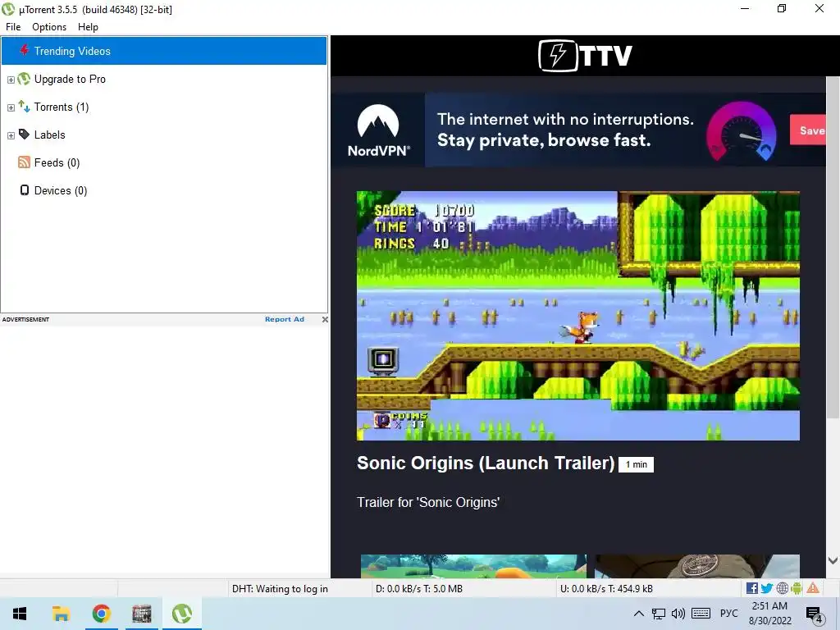This screenshot has width=840, height=630.
Task: Click DHT: Waiting to log in status
Action: coord(280,589)
